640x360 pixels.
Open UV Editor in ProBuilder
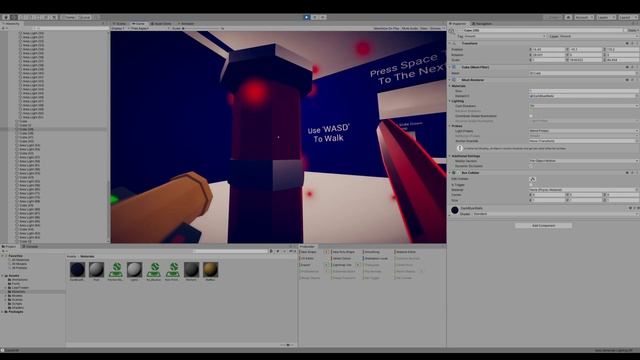(307, 258)
